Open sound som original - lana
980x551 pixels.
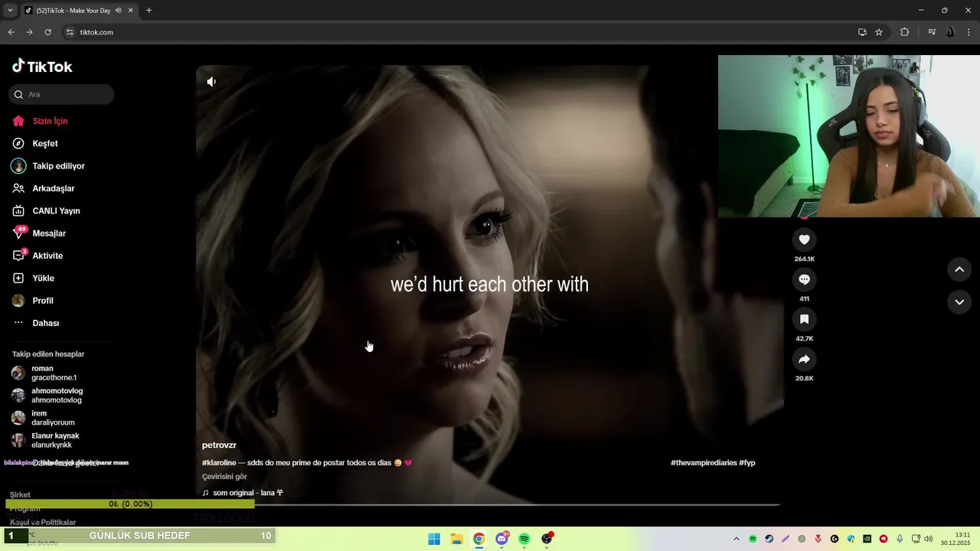(x=243, y=493)
